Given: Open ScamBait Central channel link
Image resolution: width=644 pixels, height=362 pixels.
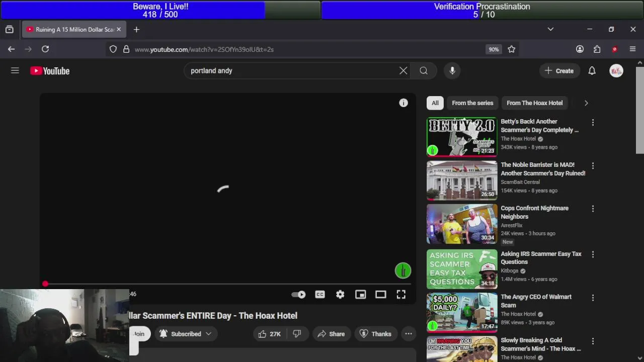Looking at the screenshot, I should click(x=520, y=182).
